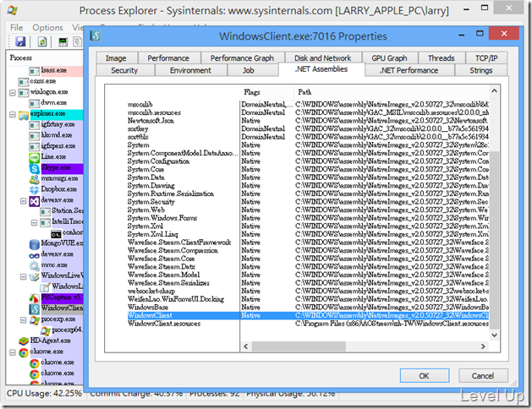This screenshot has width=532, height=409.
Task: Select the Visual Studio devenv.exe icon
Action: tap(35, 201)
